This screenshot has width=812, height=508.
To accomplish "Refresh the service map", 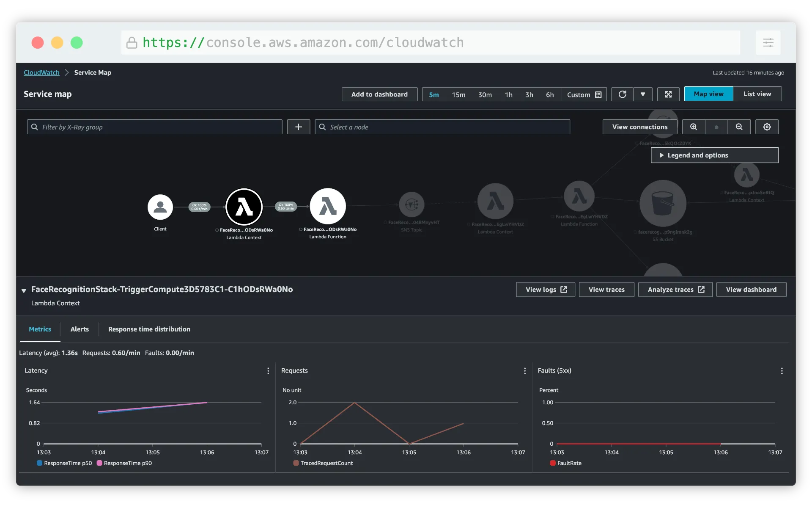I will (623, 94).
